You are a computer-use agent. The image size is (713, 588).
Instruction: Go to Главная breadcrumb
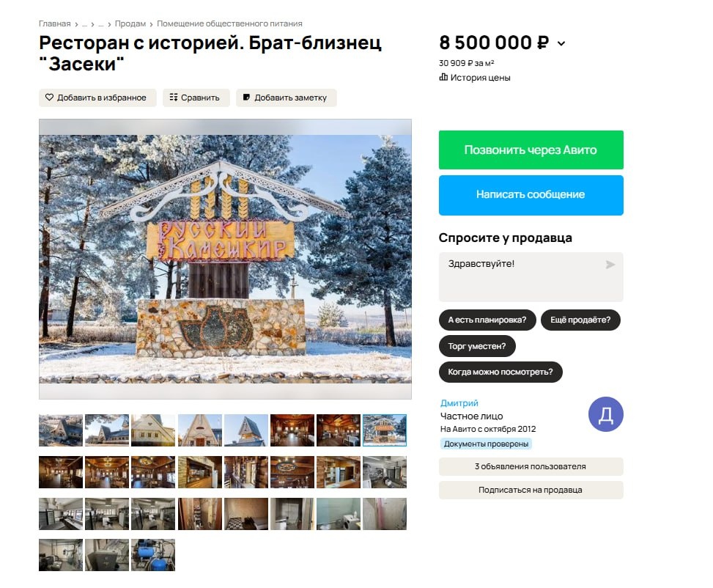tap(54, 23)
